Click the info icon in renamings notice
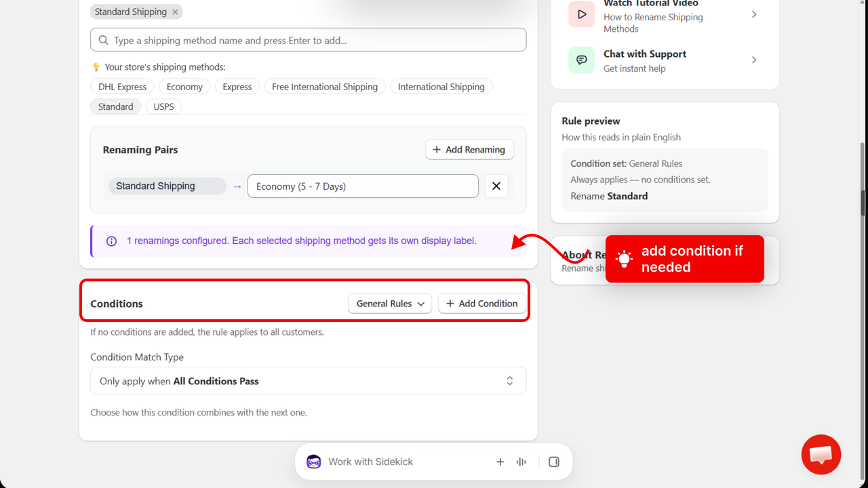The width and height of the screenshot is (868, 488). click(112, 241)
